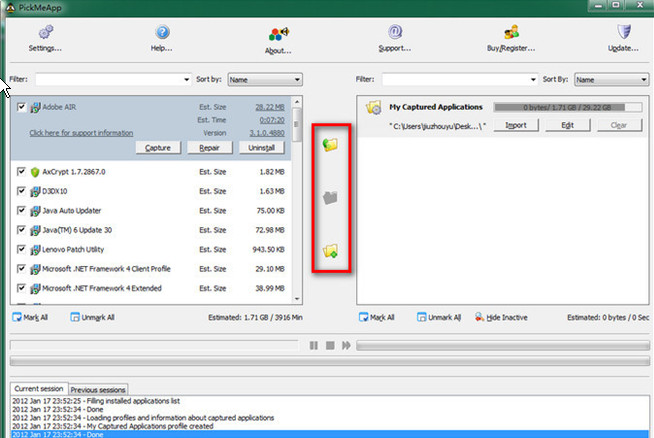Click Mark All under the installed apps list
The width and height of the screenshot is (654, 438).
pos(30,317)
